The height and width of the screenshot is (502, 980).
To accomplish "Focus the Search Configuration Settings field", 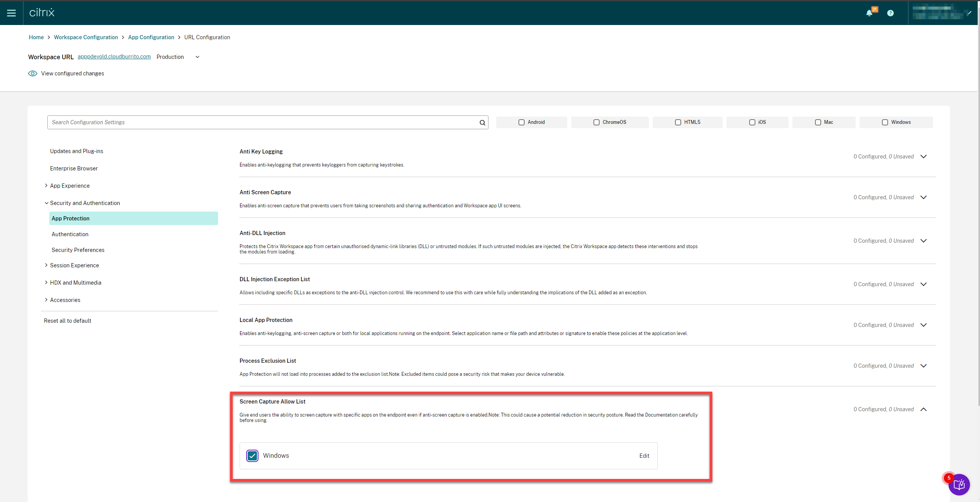I will pyautogui.click(x=262, y=122).
